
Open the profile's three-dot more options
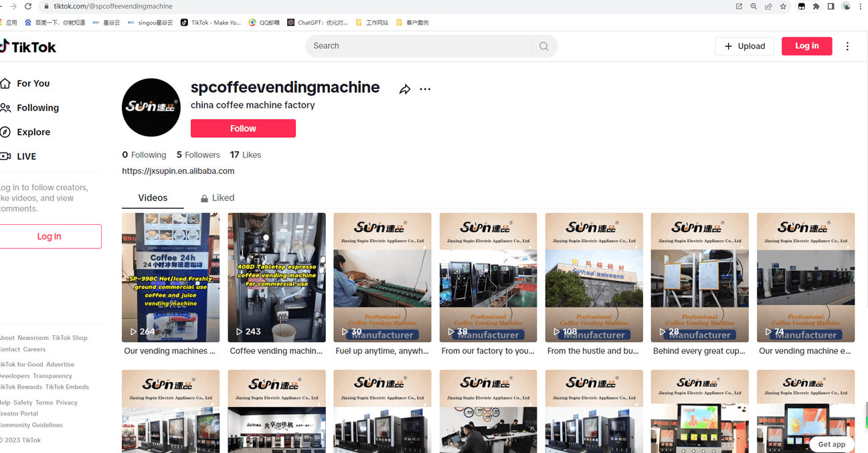click(x=425, y=89)
